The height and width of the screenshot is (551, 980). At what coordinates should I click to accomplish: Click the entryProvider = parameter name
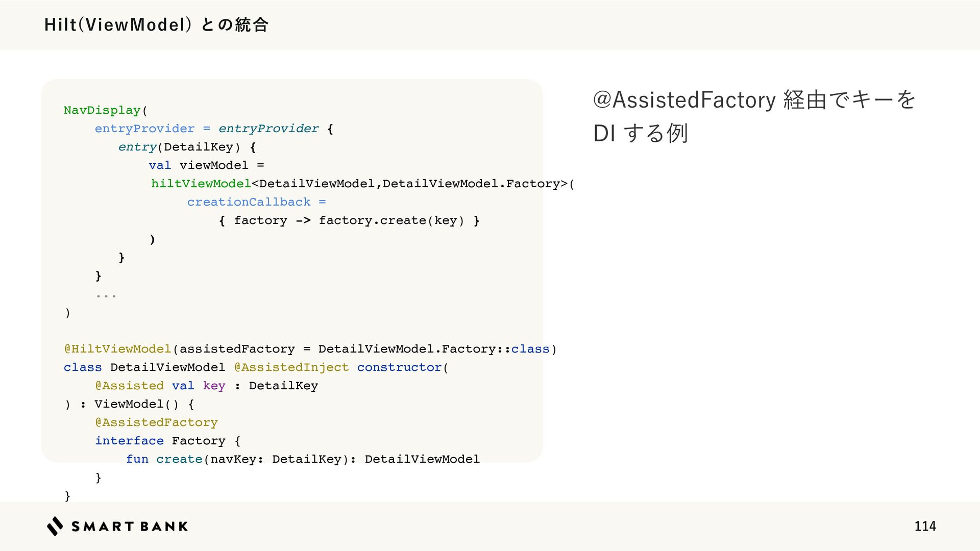[152, 129]
